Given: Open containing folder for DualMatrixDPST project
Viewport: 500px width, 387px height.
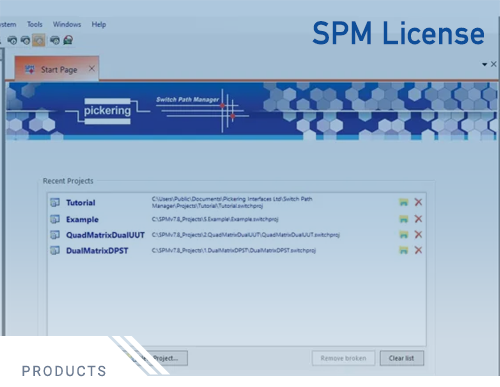Looking at the screenshot, I should 404,250.
